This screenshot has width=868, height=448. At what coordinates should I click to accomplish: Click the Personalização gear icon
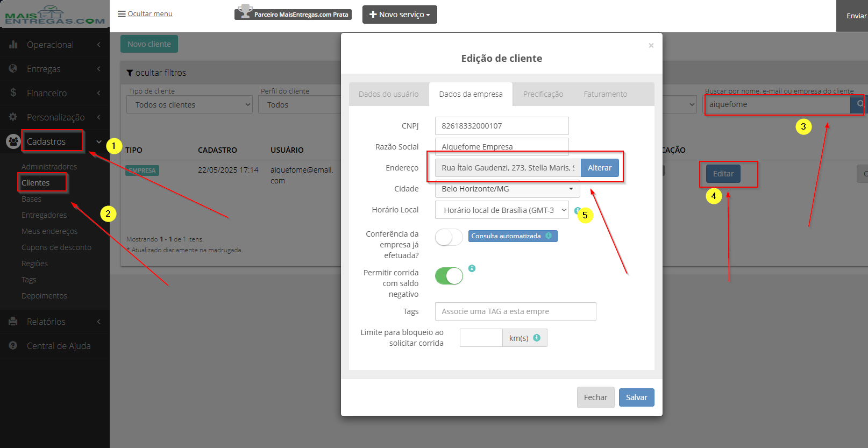pos(13,117)
